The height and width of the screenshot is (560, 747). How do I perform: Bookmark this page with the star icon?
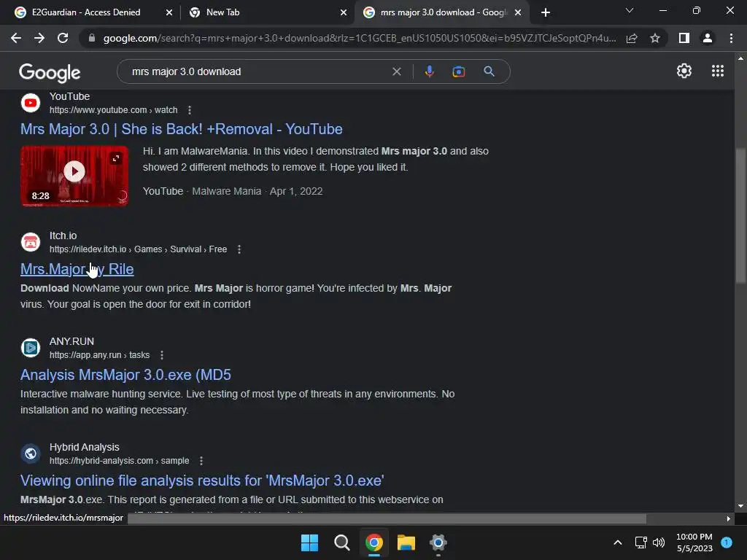pyautogui.click(x=655, y=38)
